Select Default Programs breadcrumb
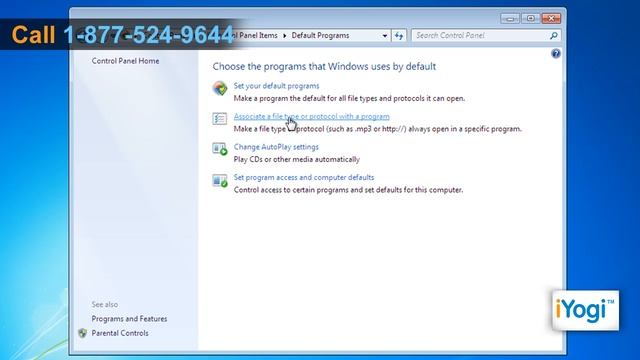 (320, 36)
